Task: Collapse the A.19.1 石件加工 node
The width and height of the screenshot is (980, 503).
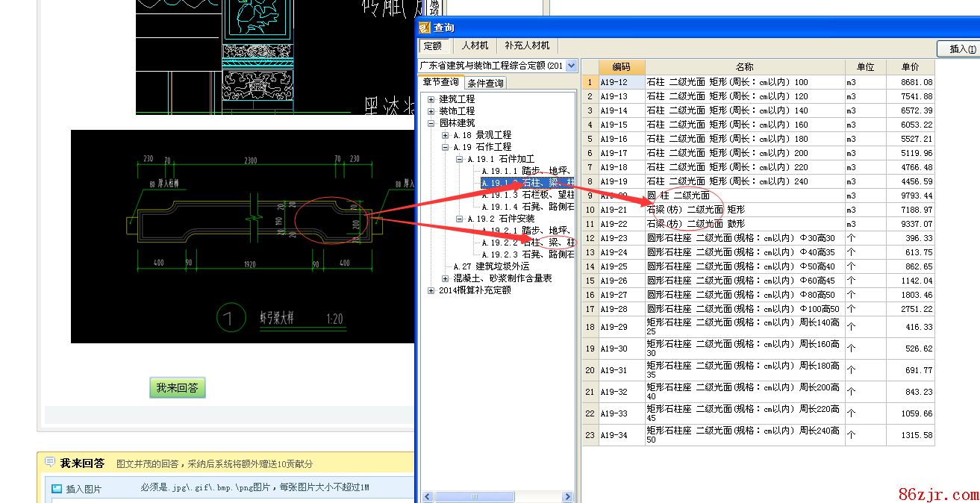Action: 460,159
